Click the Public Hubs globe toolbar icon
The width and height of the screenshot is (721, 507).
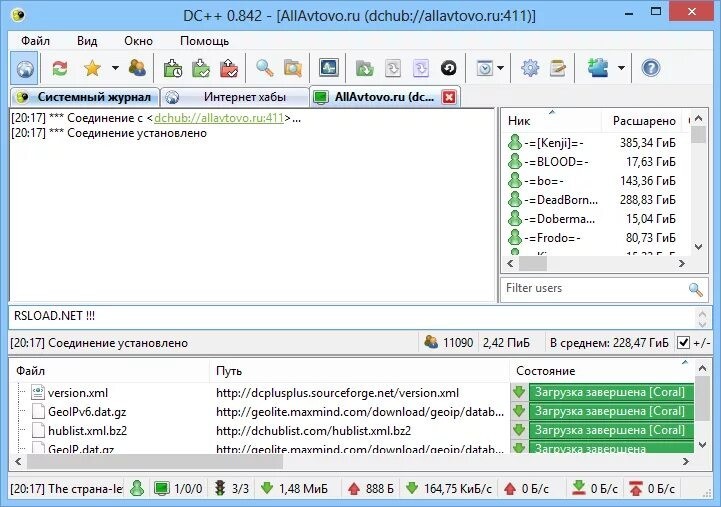click(x=26, y=68)
